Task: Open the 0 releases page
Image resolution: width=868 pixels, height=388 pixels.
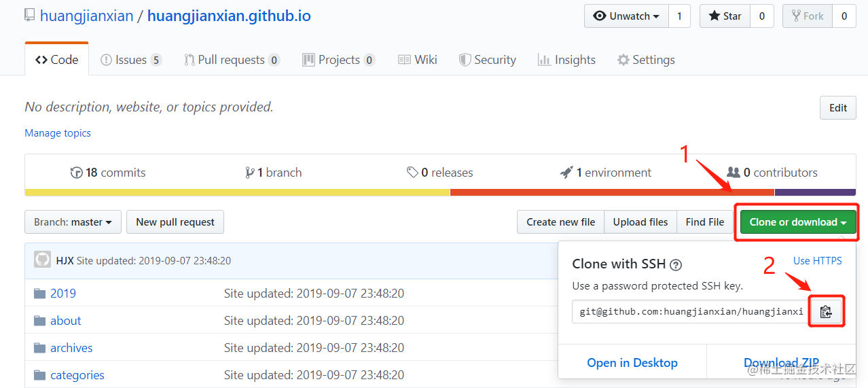Action: (439, 173)
